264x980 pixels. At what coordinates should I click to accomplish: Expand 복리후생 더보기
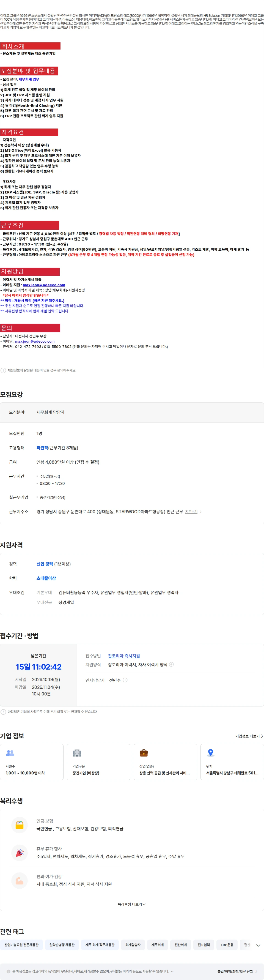[x=132, y=904]
